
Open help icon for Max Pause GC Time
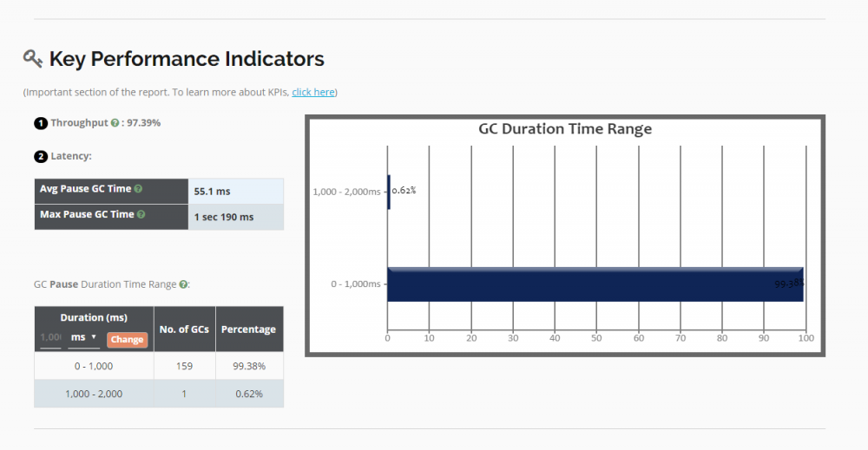(141, 214)
